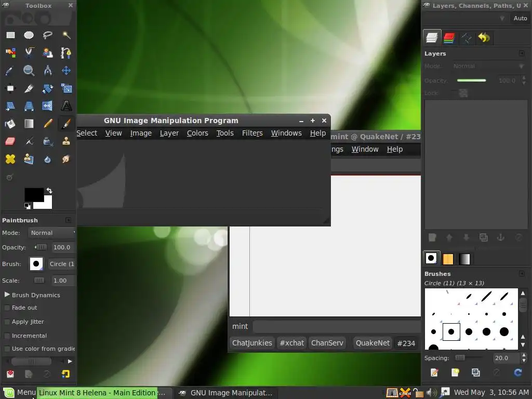Screen dimensions: 532x399
Task: Select the Scissors Select tool
Action: [29, 52]
